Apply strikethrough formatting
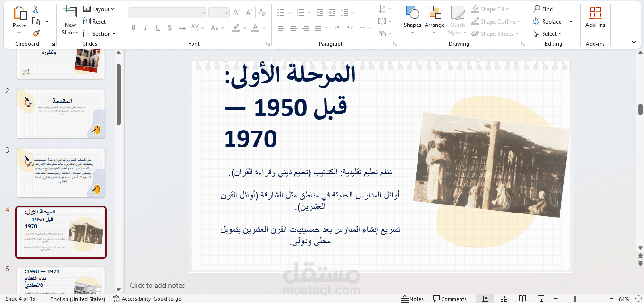This screenshot has width=644, height=303. [x=183, y=28]
